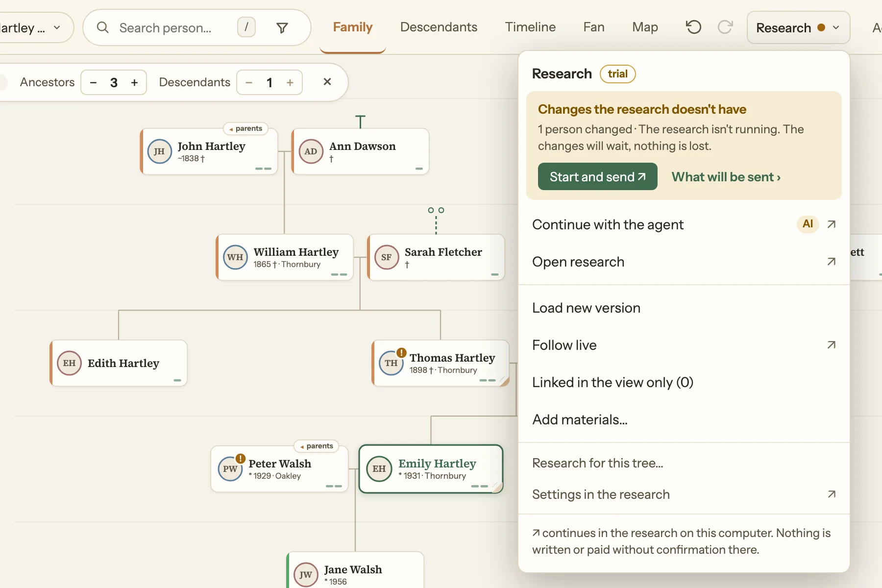882x588 pixels.
Task: Expand parents of John Hartley
Action: [x=245, y=128]
